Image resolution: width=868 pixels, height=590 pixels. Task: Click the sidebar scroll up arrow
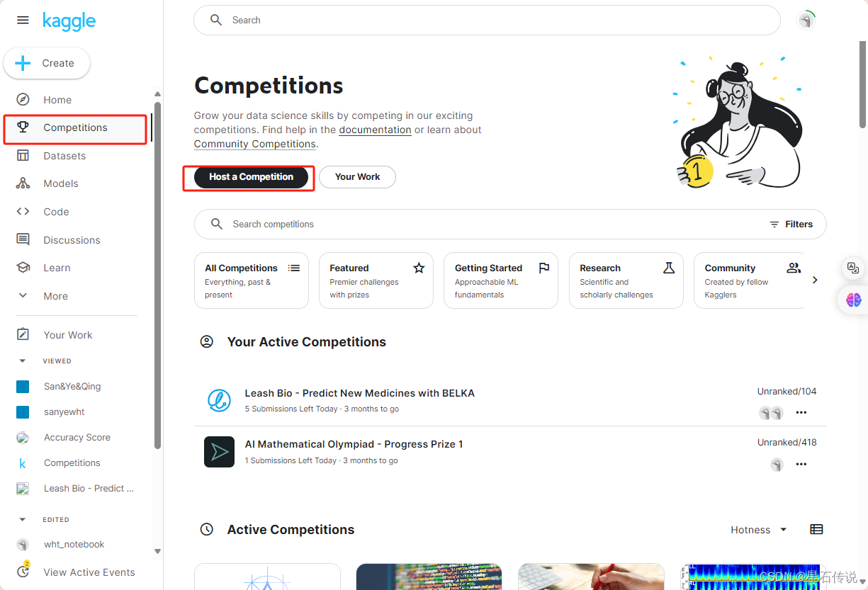(x=157, y=94)
